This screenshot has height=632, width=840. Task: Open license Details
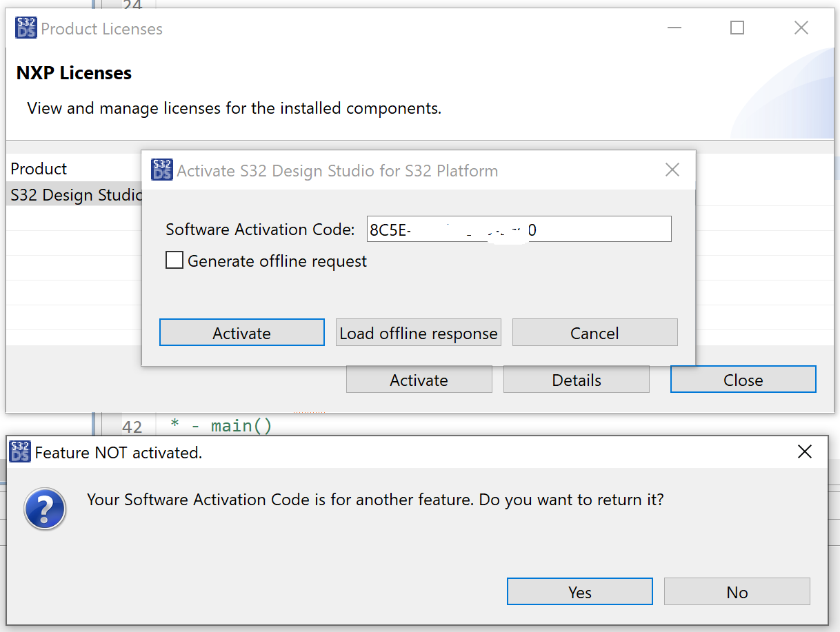[576, 380]
